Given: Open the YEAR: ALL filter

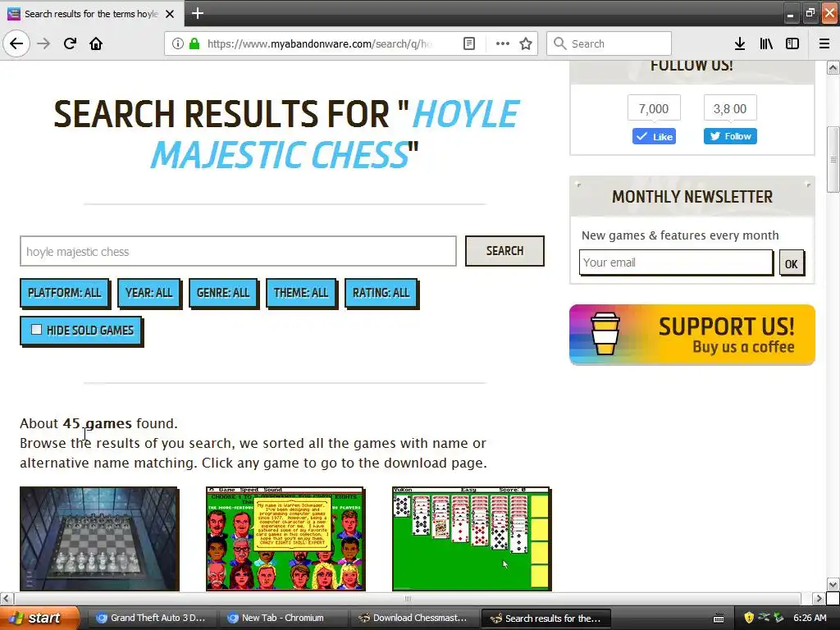Looking at the screenshot, I should [x=149, y=293].
